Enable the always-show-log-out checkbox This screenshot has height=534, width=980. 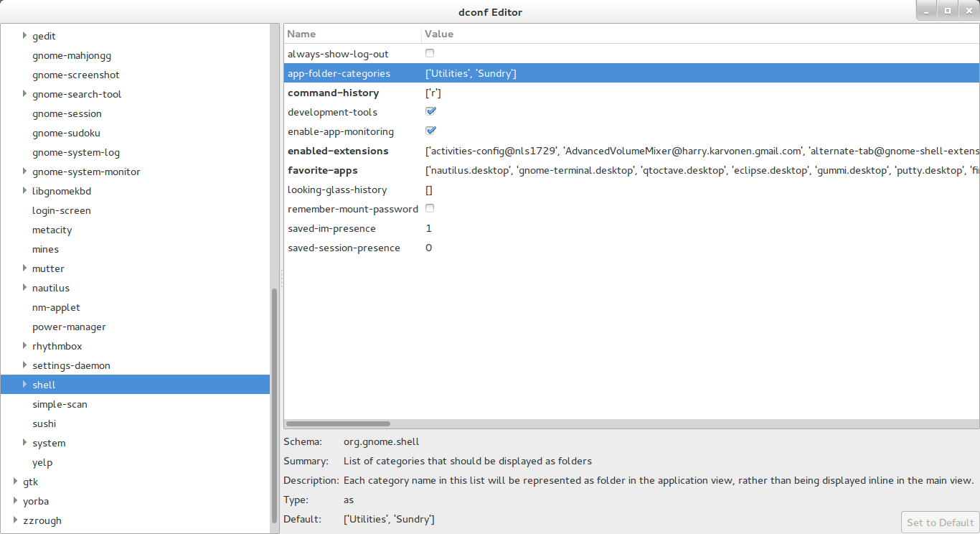430,53
